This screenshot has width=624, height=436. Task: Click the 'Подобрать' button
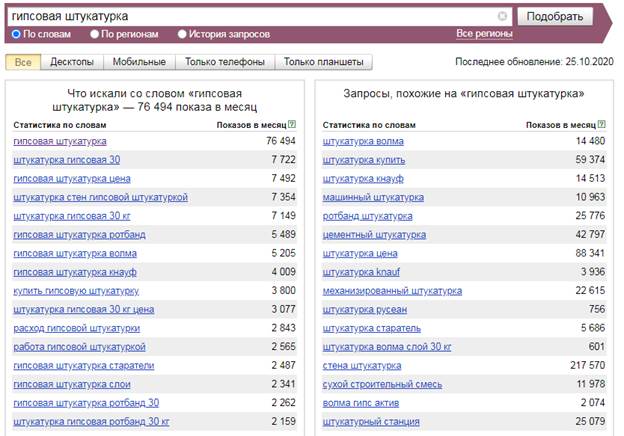555,16
